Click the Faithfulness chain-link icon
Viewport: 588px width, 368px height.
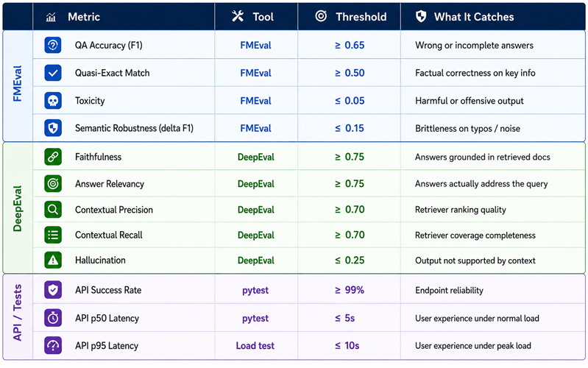pos(53,157)
